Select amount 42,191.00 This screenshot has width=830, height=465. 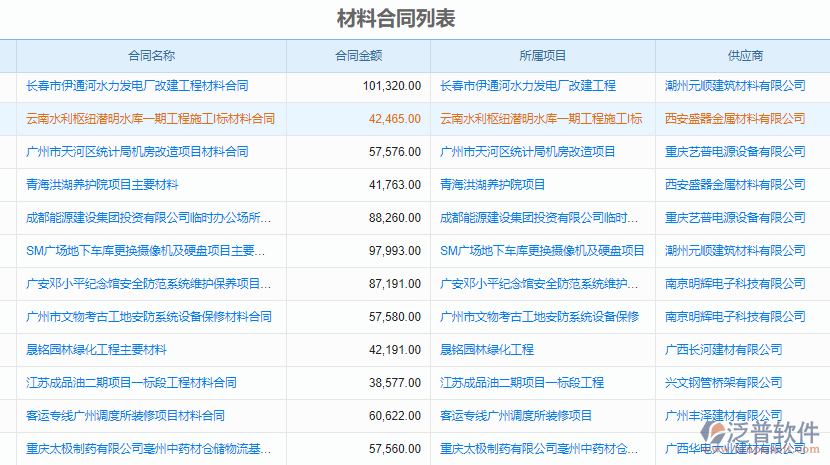(x=395, y=350)
